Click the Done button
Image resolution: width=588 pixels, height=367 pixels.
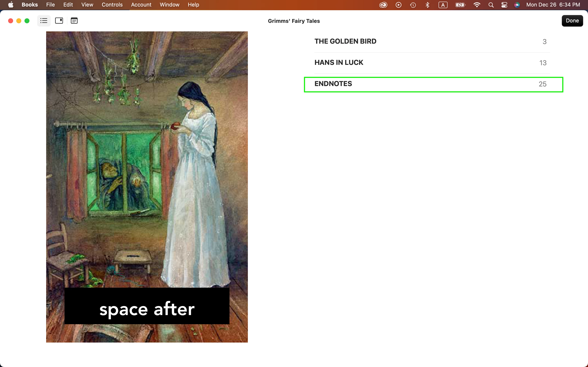click(572, 21)
